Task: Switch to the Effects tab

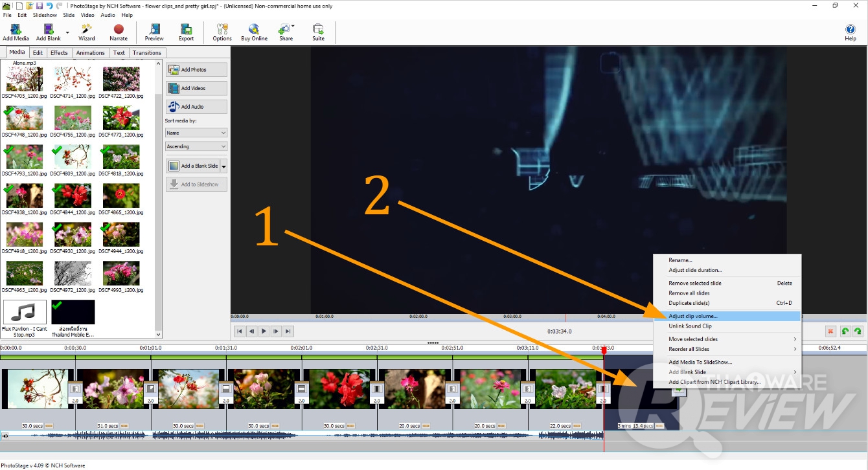Action: click(59, 52)
